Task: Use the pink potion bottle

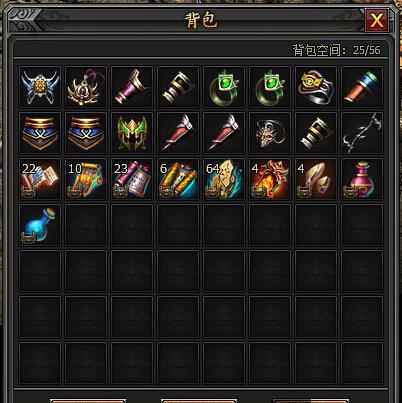Action: pos(362,179)
